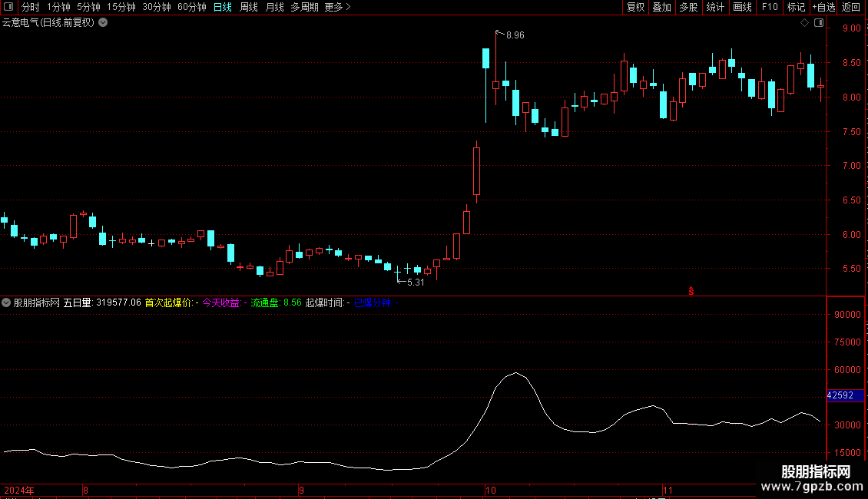Switch to 30分钟 period
This screenshot has height=499, width=868.
(x=156, y=7)
